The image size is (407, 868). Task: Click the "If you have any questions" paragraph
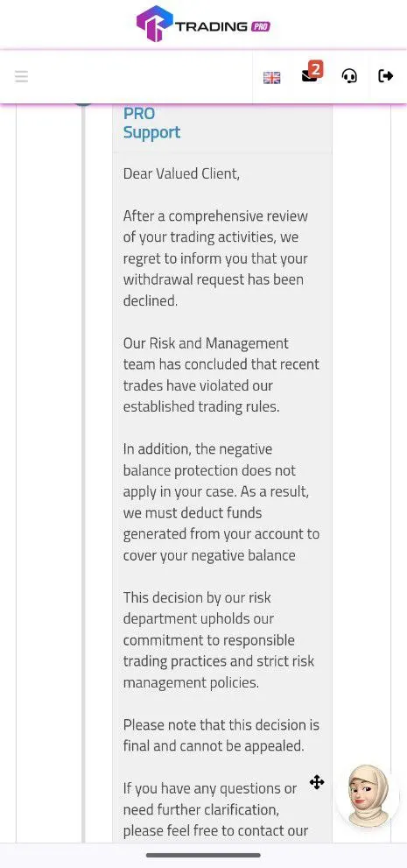tap(215, 809)
